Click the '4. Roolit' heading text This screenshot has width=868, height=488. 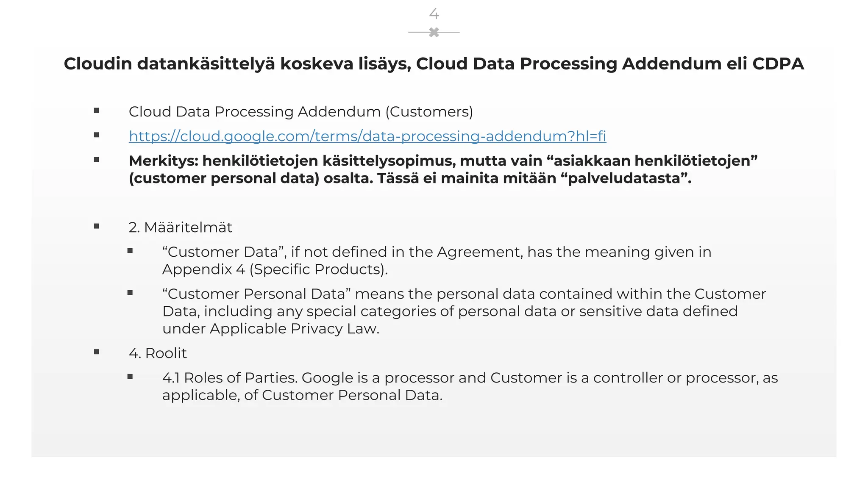pyautogui.click(x=158, y=353)
